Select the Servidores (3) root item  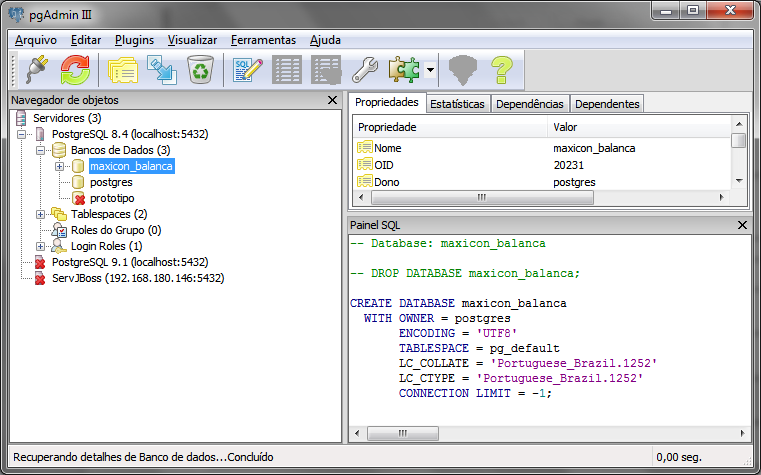pos(67,118)
